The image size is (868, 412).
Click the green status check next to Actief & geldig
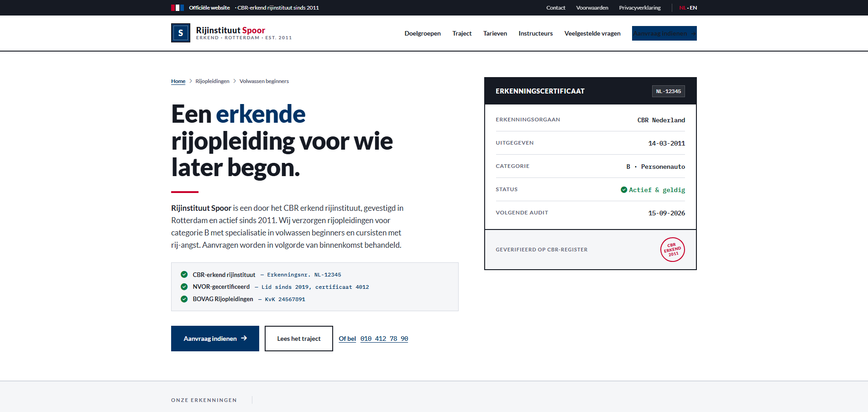pos(624,190)
